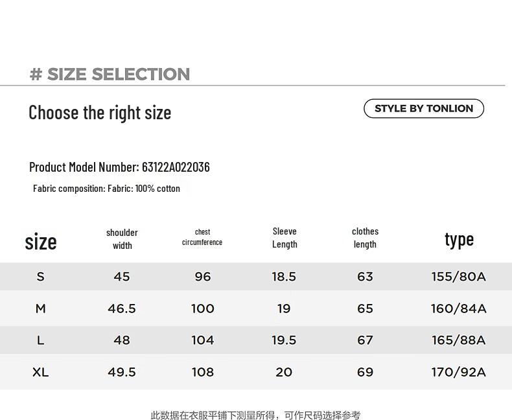Click the STYLE BY TONLION badge
The width and height of the screenshot is (512, 420).
click(x=423, y=108)
